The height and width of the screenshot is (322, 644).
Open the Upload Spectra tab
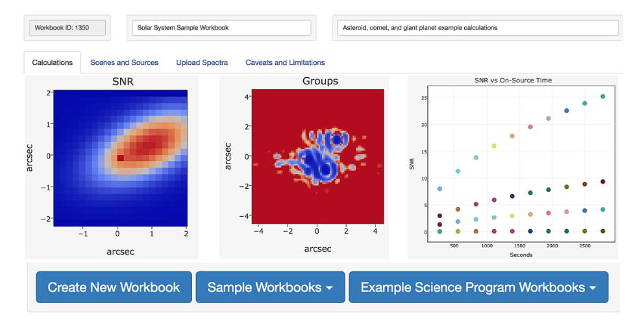[202, 62]
